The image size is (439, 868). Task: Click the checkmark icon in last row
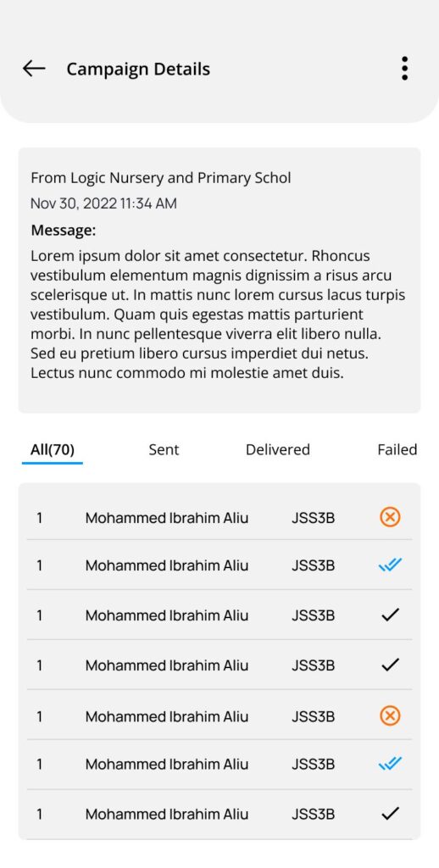pos(391,813)
